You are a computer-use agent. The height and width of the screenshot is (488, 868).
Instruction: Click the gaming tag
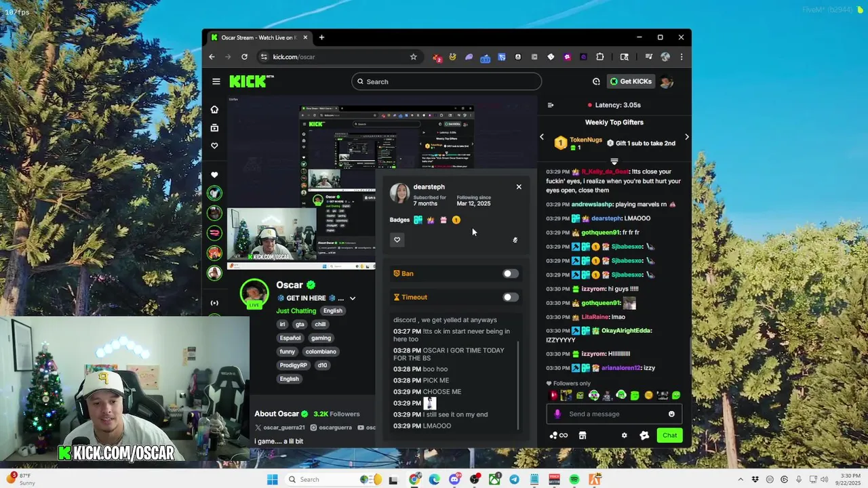tap(321, 338)
